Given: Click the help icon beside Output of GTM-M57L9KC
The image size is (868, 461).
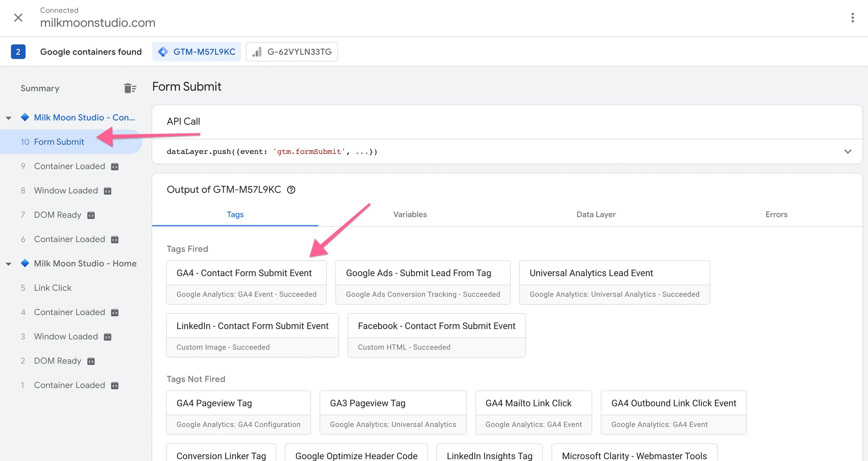Looking at the screenshot, I should [291, 190].
